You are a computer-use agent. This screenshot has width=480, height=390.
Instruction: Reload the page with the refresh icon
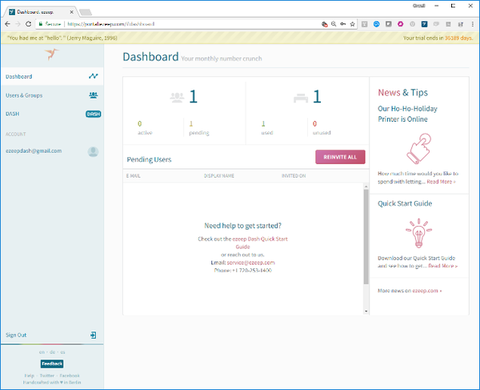tap(28, 24)
